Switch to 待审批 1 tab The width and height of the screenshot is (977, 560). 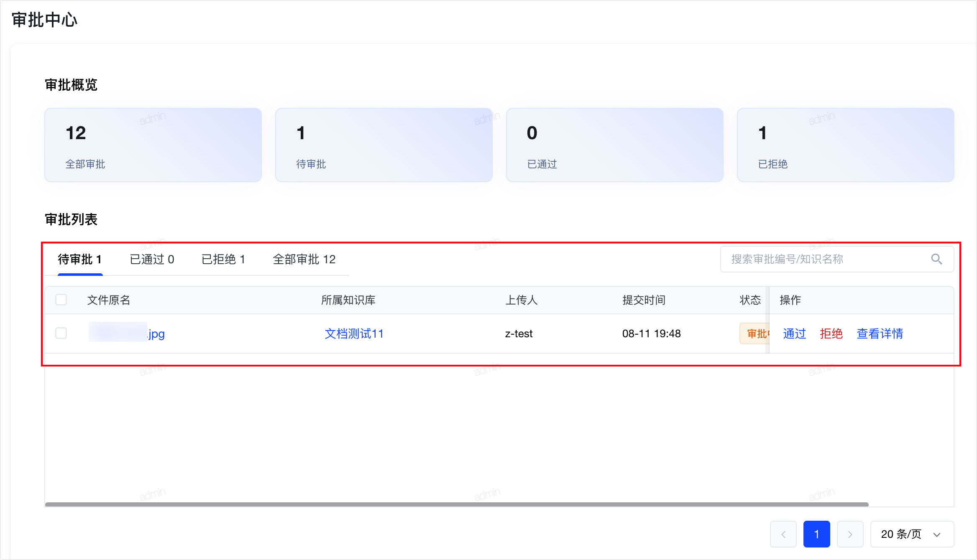(80, 260)
